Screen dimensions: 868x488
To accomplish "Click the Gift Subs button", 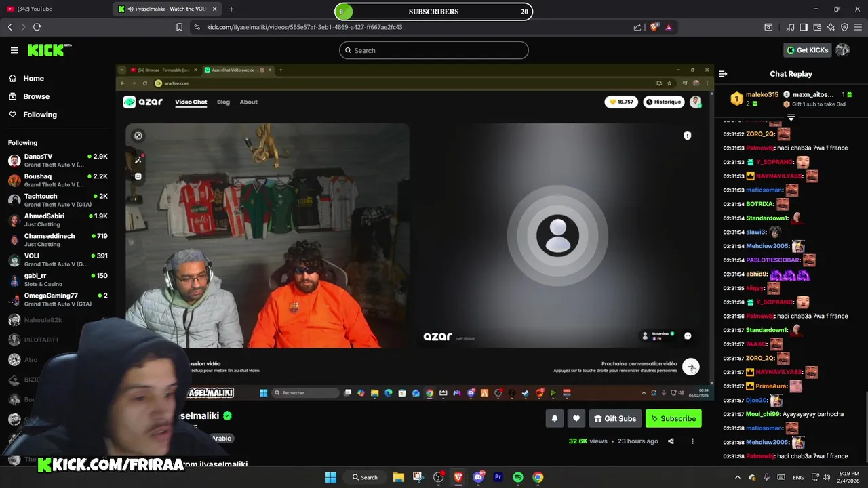I will (x=615, y=419).
